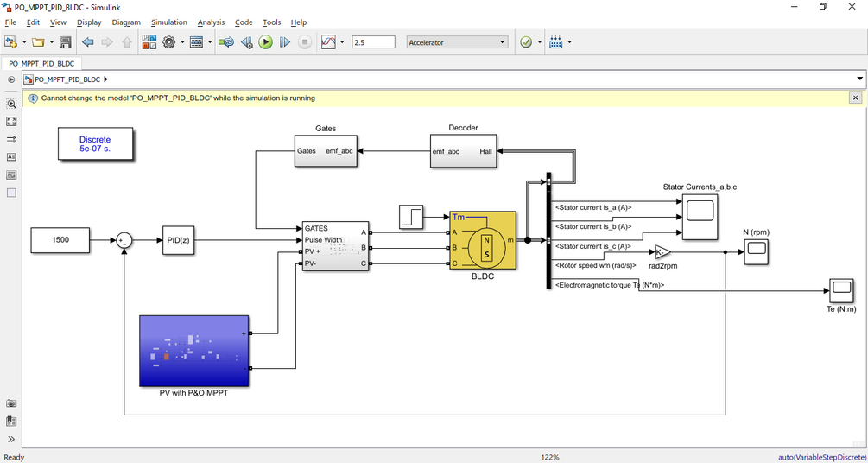The image size is (868, 463).
Task: Click the Save model icon
Action: 66,42
